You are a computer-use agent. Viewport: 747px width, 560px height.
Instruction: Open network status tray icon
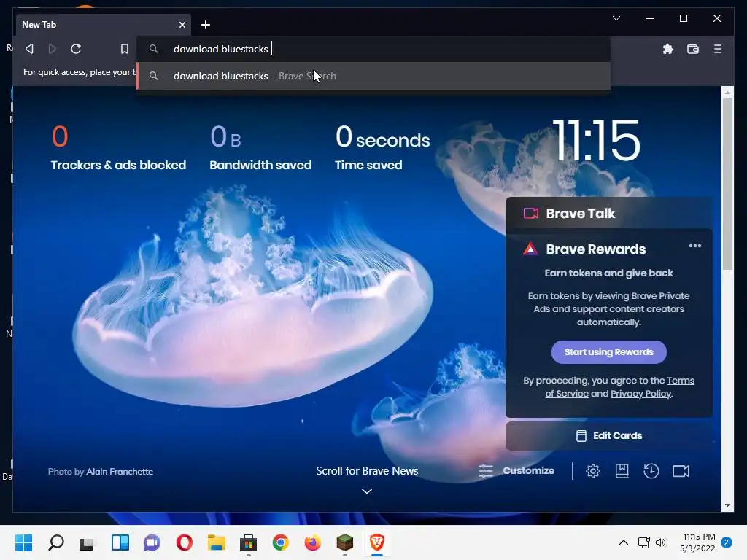coord(644,542)
